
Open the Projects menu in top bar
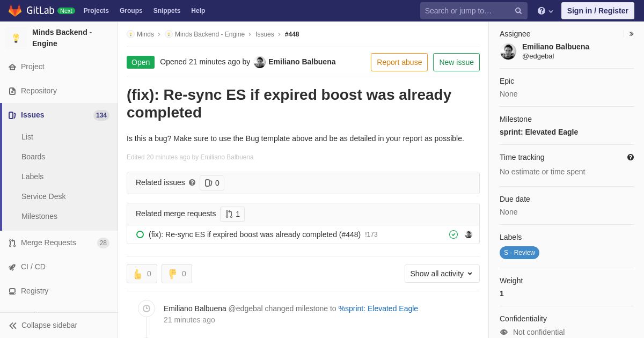pyautogui.click(x=96, y=11)
